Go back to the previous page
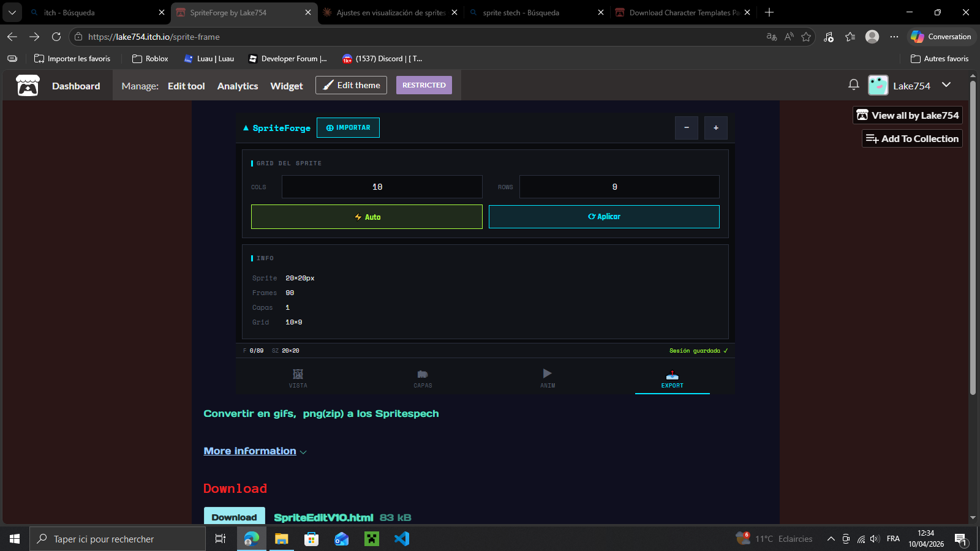 (12, 37)
